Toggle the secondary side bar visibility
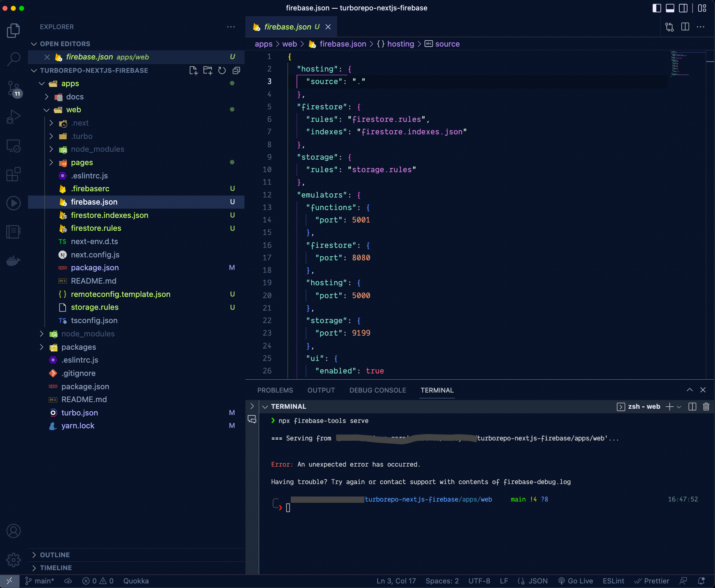The height and width of the screenshot is (588, 715). point(683,8)
